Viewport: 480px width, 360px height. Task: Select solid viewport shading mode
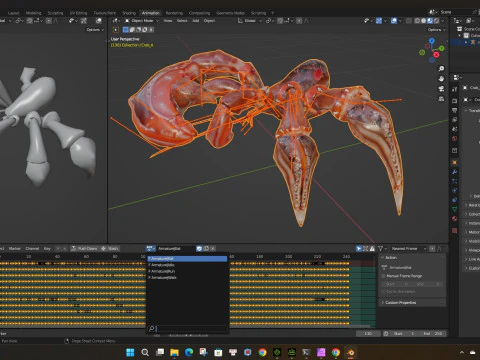pyautogui.click(x=424, y=21)
